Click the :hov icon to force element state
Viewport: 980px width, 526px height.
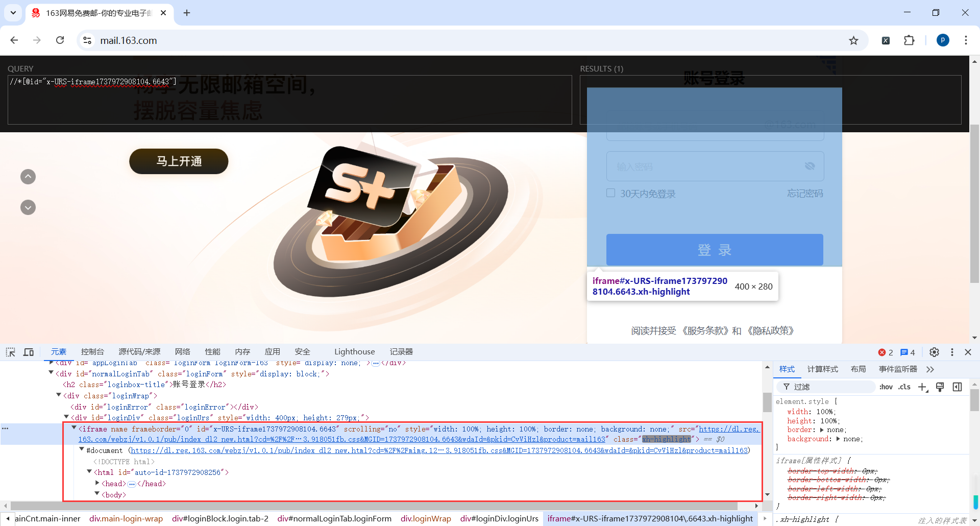tap(886, 387)
